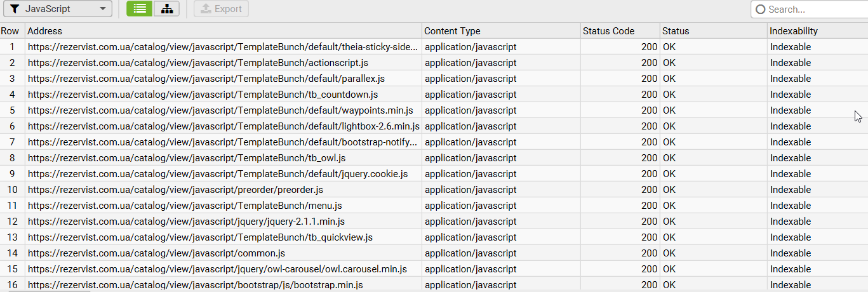Click the Export upload icon
This screenshot has height=292, width=868.
(x=205, y=9)
